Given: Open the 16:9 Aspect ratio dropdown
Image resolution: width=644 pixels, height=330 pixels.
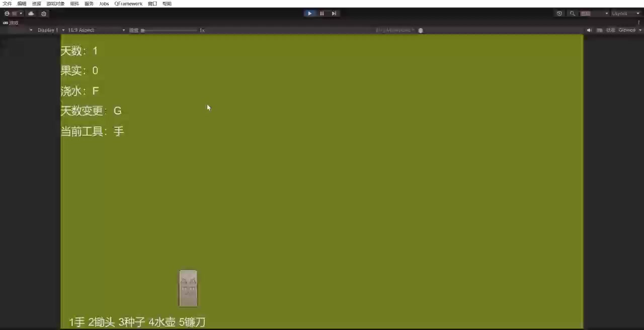Looking at the screenshot, I should point(96,30).
